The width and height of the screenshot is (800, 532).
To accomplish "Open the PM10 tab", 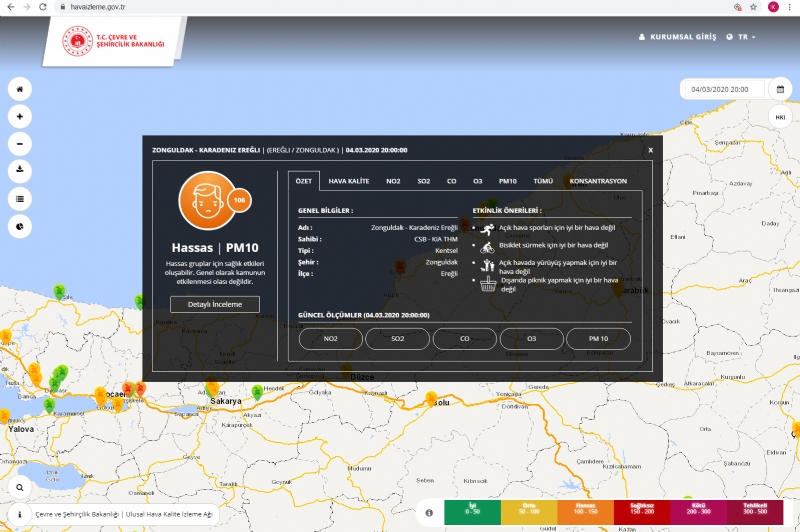I will [x=507, y=181].
